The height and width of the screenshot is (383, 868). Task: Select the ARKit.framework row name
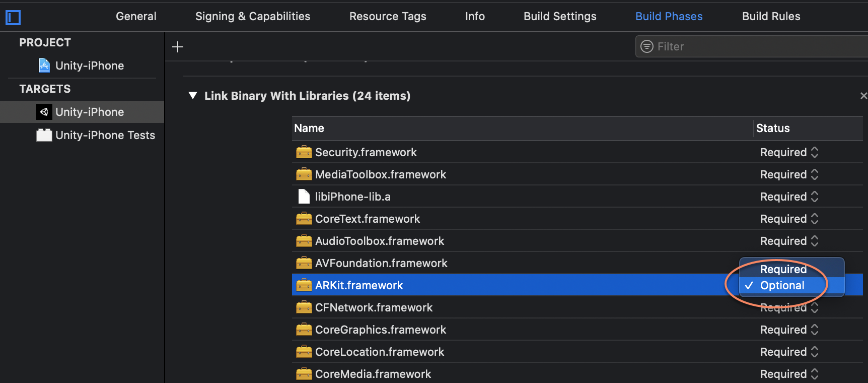click(359, 285)
